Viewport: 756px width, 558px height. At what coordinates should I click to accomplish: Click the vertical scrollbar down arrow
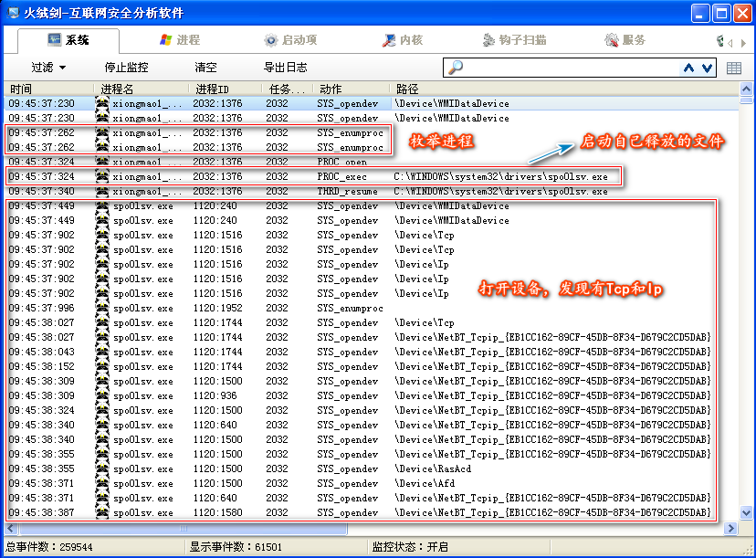tap(746, 512)
